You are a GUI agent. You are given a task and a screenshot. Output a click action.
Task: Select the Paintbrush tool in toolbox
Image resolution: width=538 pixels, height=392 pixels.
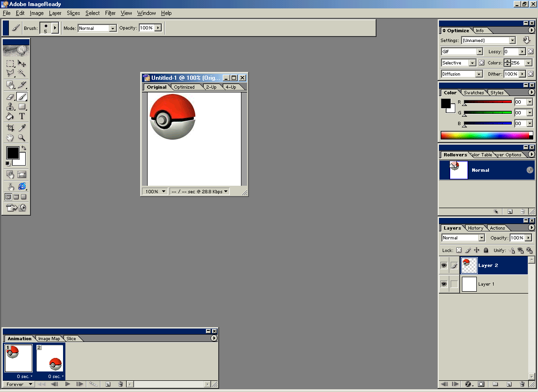[x=21, y=97]
